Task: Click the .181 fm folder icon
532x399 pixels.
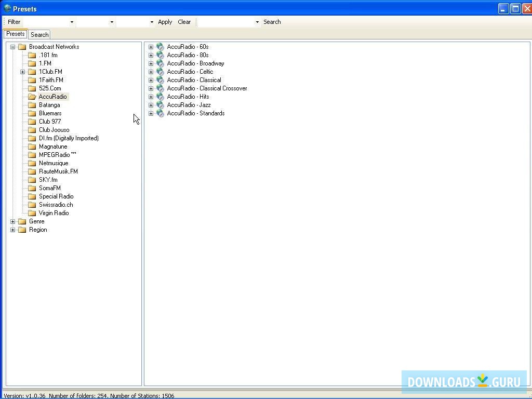Action: click(32, 55)
